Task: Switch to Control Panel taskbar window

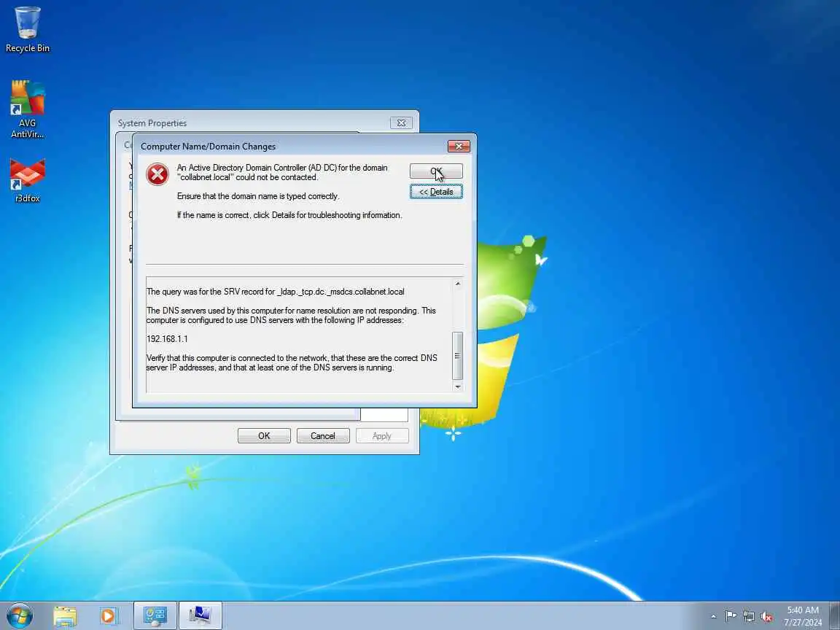Action: (155, 616)
